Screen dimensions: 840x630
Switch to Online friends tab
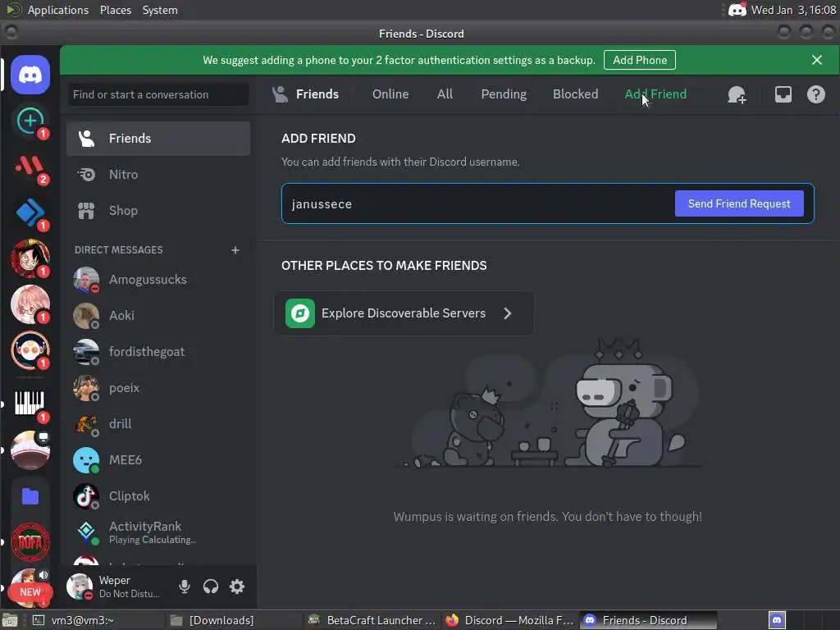click(x=390, y=94)
